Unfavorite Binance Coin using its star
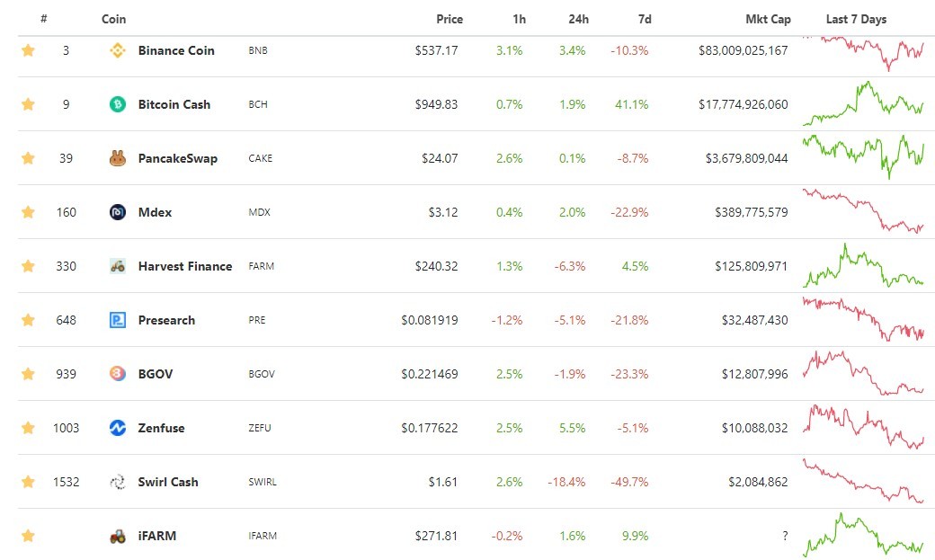The width and height of the screenshot is (935, 560). tap(28, 50)
